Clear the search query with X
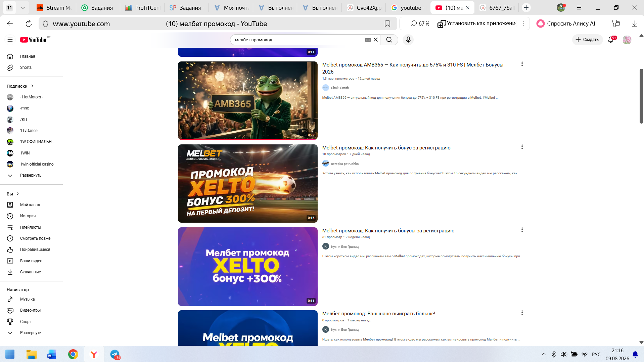Screen dimensions: 644x362 click(376, 40)
